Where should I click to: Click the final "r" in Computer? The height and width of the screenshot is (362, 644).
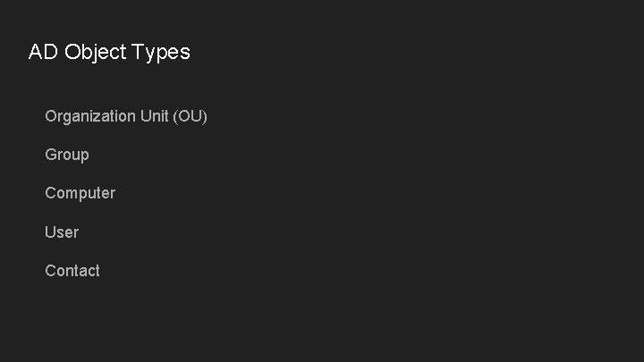point(113,194)
